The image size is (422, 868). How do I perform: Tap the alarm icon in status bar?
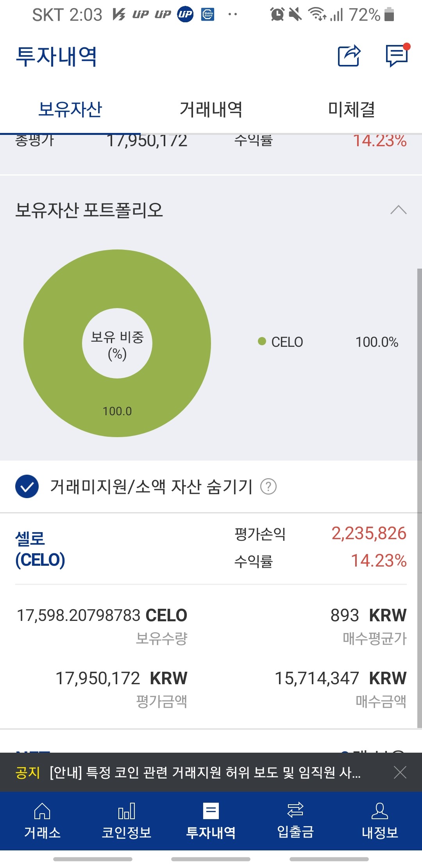(x=277, y=15)
